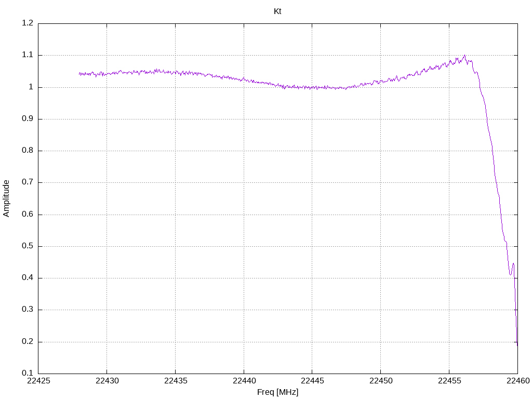Click the purple curve's left starting point

(x=79, y=73)
